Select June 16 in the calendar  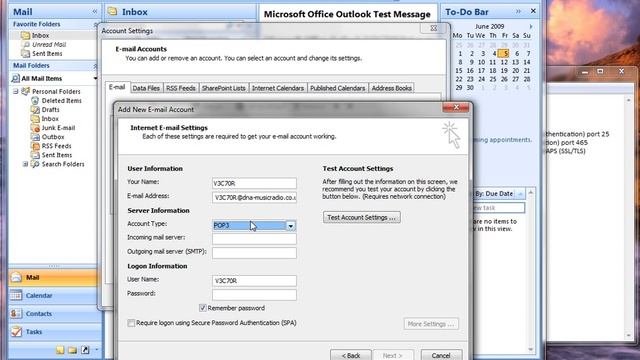pyautogui.click(x=471, y=71)
